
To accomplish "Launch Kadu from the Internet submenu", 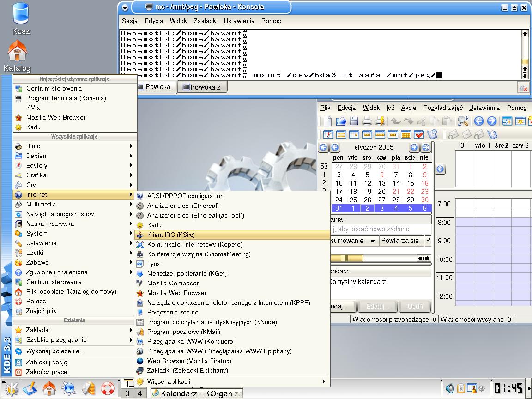I will [x=232, y=225].
